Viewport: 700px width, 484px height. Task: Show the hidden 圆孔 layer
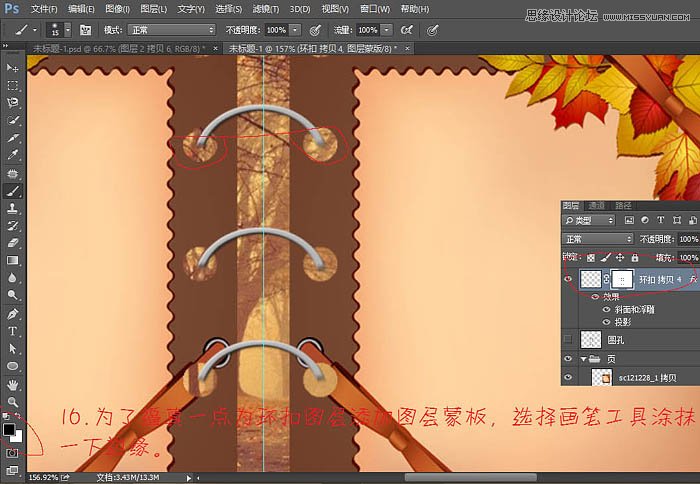click(569, 339)
